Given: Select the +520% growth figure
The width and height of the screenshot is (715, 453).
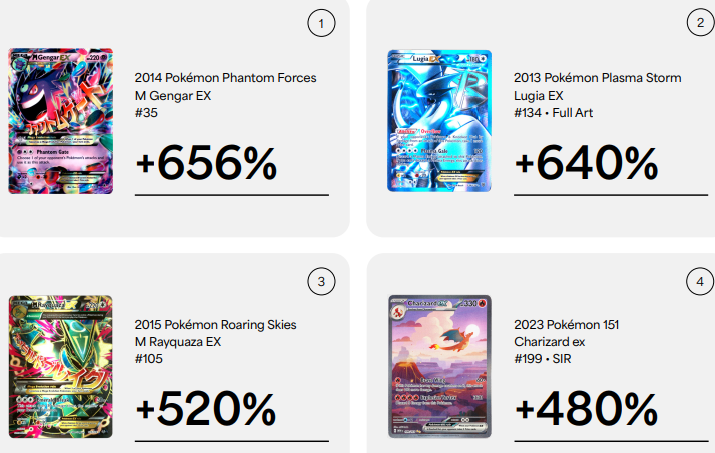Looking at the screenshot, I should click(x=206, y=408).
